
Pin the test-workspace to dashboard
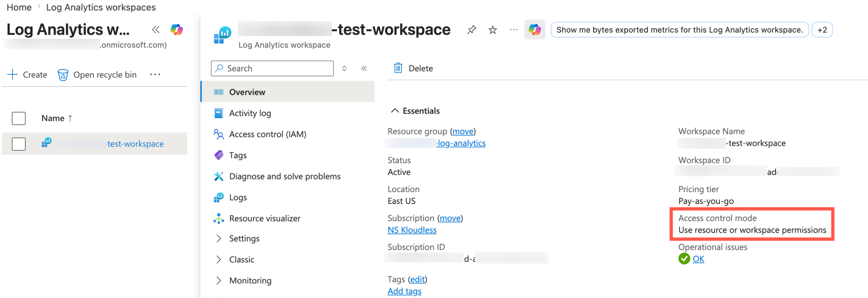coord(471,30)
